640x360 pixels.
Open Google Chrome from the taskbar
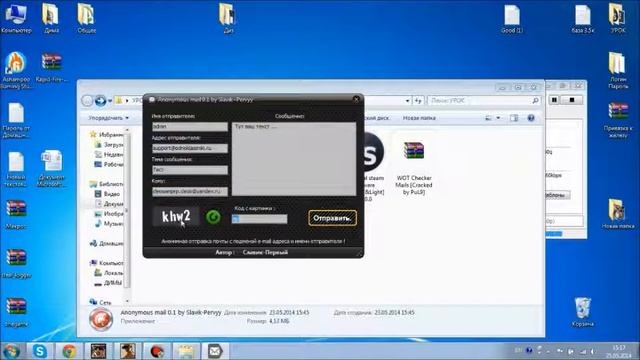69,351
